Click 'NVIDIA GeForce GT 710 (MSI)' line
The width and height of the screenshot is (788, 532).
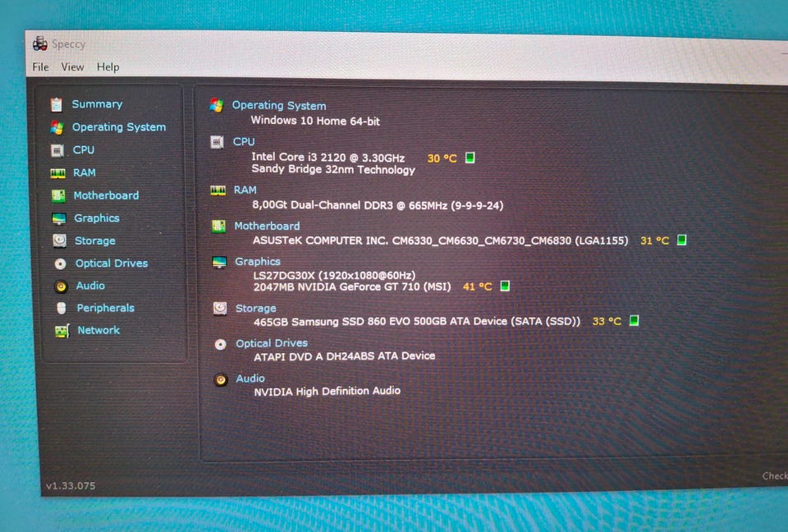point(352,287)
